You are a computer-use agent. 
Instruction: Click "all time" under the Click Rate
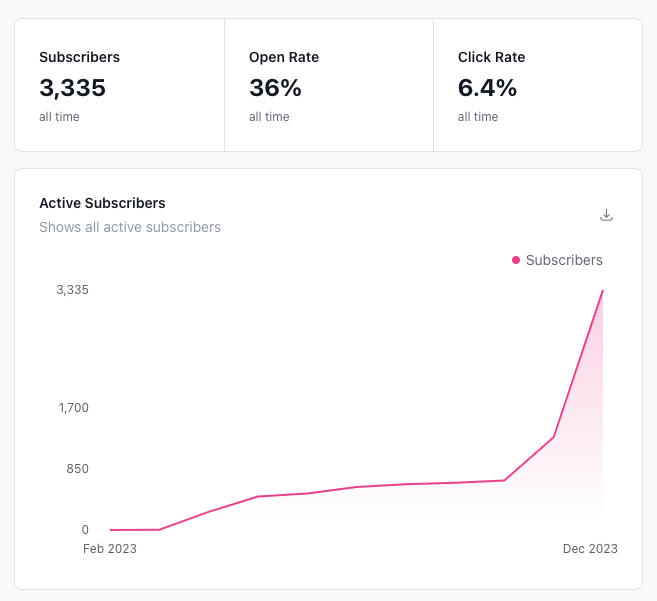coord(478,117)
